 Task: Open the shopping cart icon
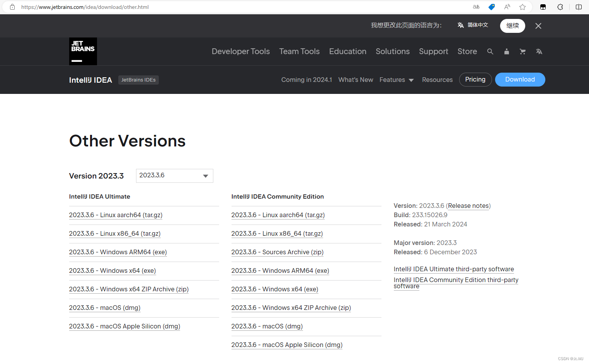523,51
